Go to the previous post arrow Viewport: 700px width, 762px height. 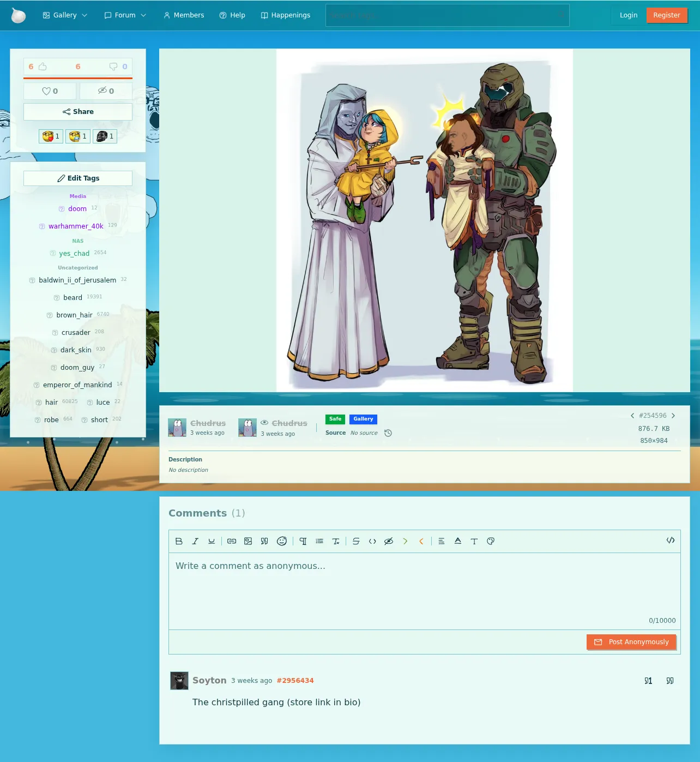(x=632, y=416)
